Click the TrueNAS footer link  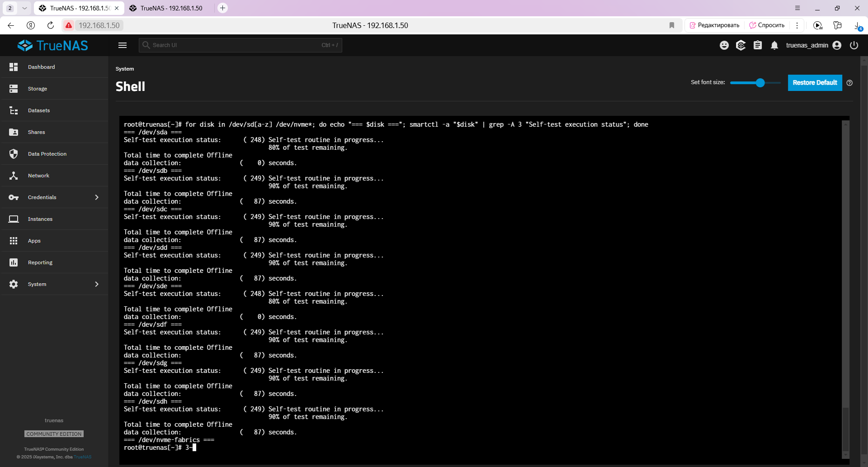83,457
